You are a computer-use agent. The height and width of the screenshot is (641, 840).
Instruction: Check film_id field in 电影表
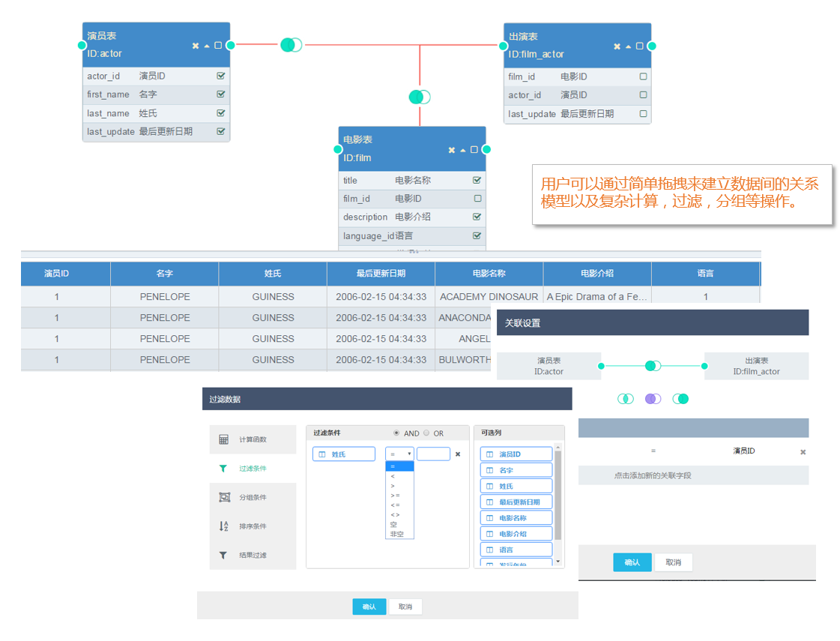tap(477, 199)
